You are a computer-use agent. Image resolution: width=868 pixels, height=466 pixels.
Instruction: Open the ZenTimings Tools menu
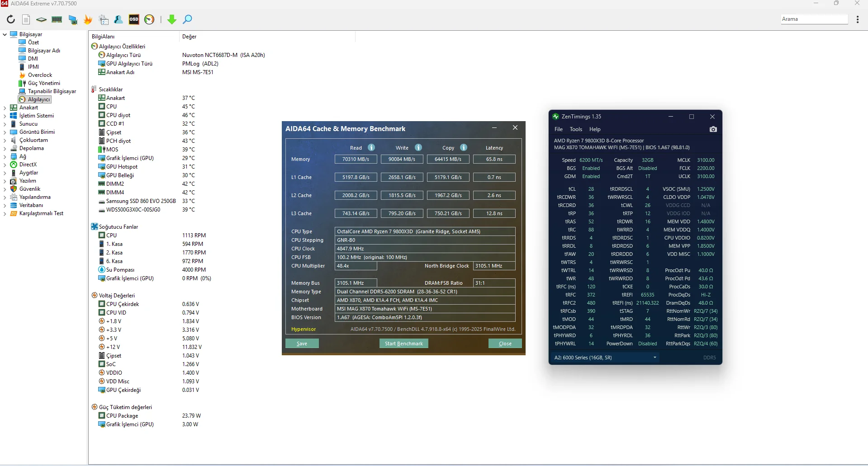(576, 129)
